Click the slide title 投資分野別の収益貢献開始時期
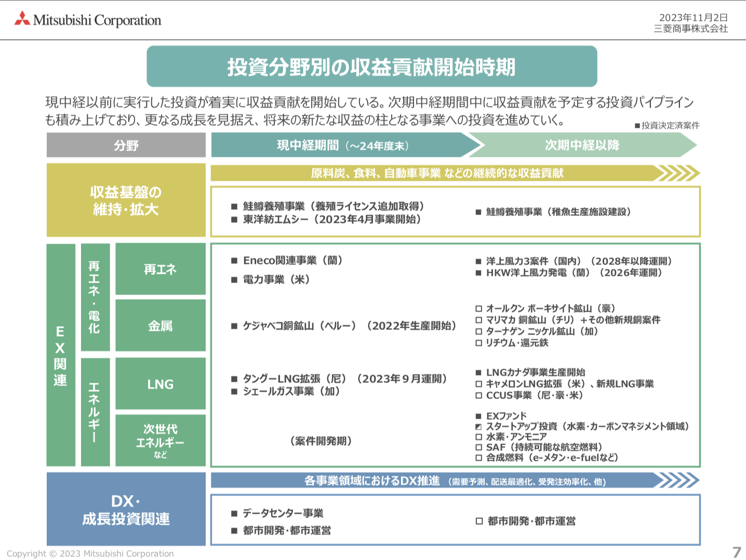The height and width of the screenshot is (560, 746). pyautogui.click(x=371, y=66)
